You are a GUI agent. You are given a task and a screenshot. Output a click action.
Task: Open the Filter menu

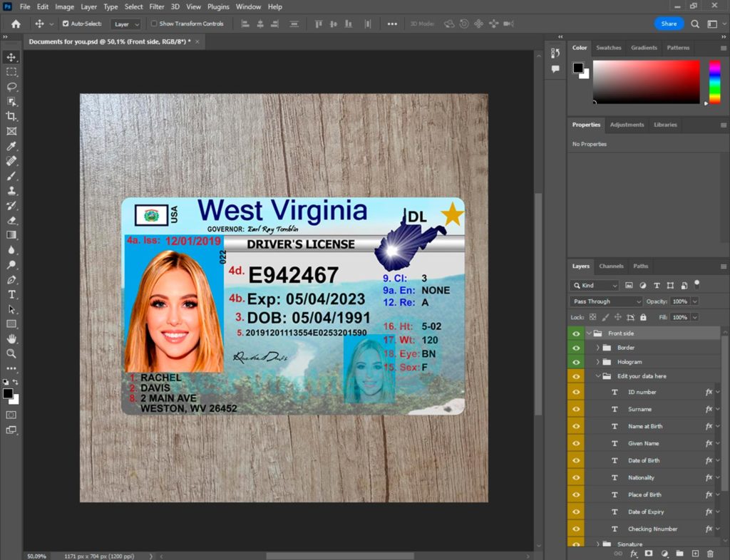coord(156,6)
